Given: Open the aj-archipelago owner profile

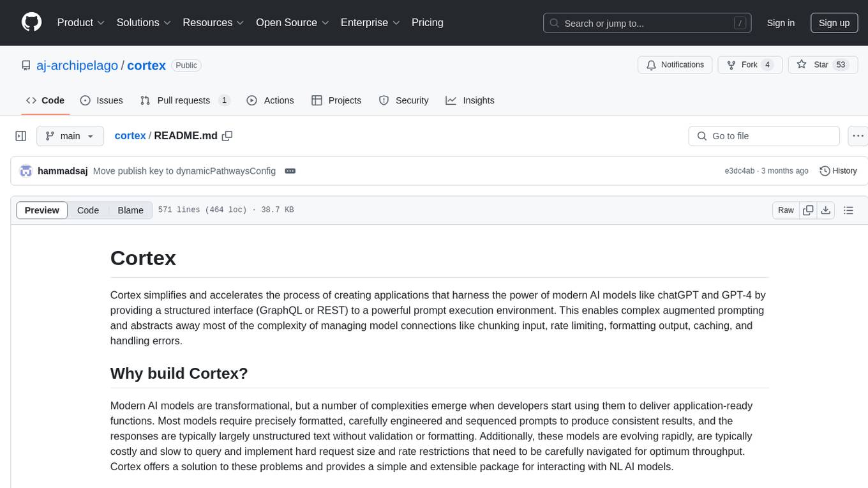Looking at the screenshot, I should click(77, 65).
